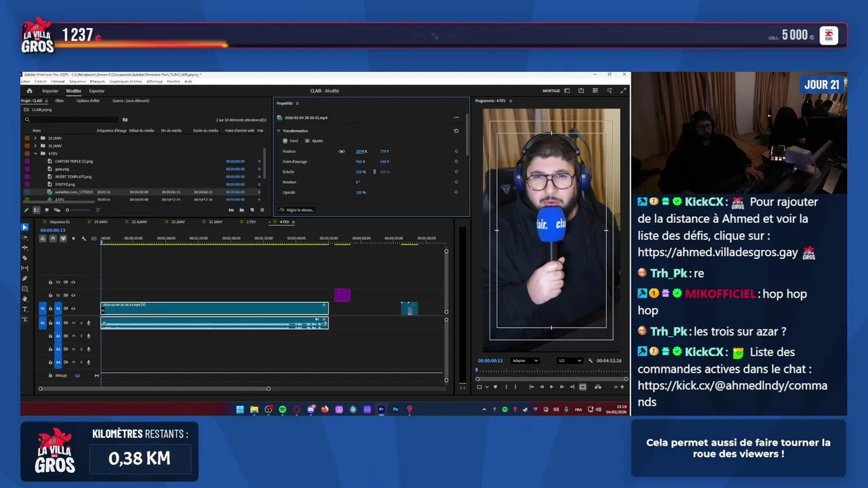Screen dimensions: 868x488
Task: Click the New Item icon in project panel
Action: (x=252, y=209)
